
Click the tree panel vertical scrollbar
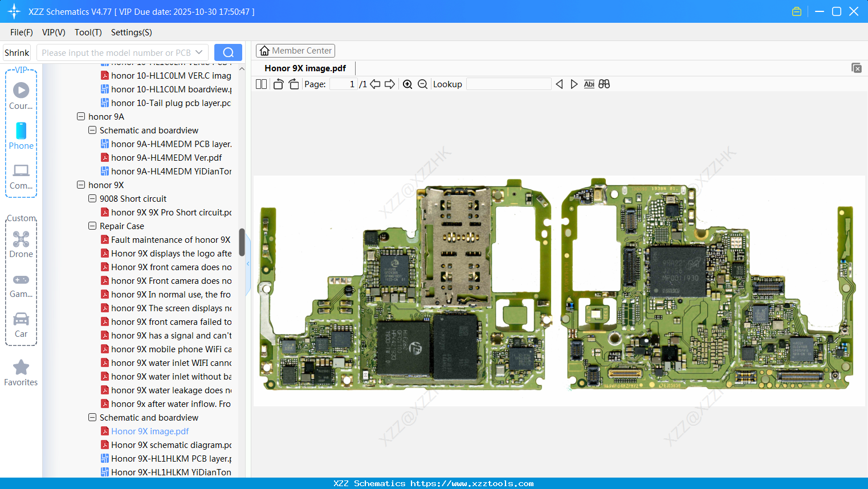tap(242, 243)
